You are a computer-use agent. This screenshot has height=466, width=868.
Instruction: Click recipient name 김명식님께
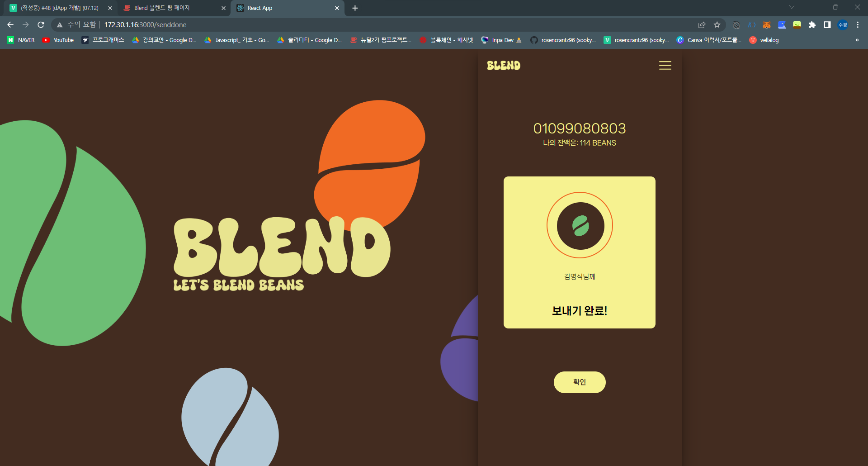pyautogui.click(x=580, y=276)
